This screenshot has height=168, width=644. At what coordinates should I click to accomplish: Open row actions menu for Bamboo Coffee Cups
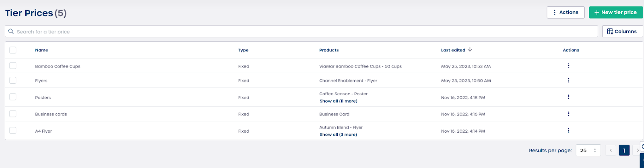(568, 66)
